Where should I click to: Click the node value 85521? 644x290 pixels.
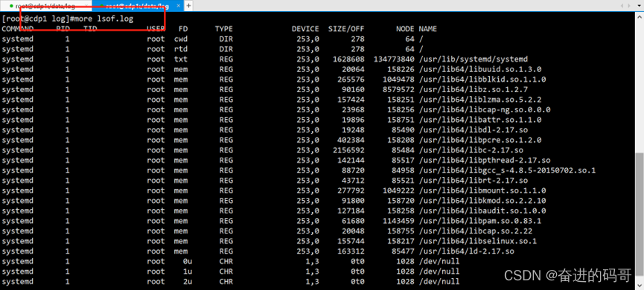[403, 181]
